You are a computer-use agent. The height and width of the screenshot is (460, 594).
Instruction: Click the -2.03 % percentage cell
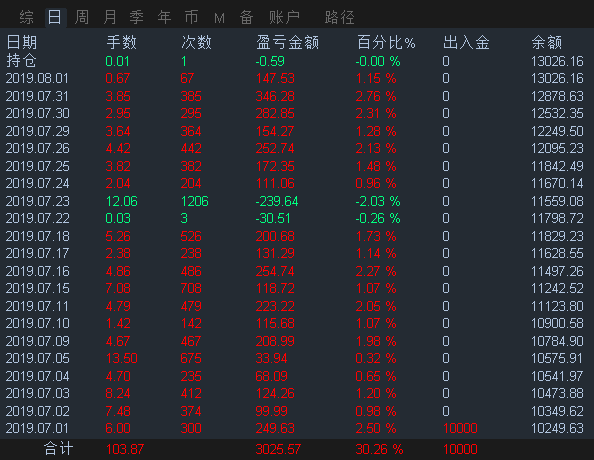pos(378,201)
